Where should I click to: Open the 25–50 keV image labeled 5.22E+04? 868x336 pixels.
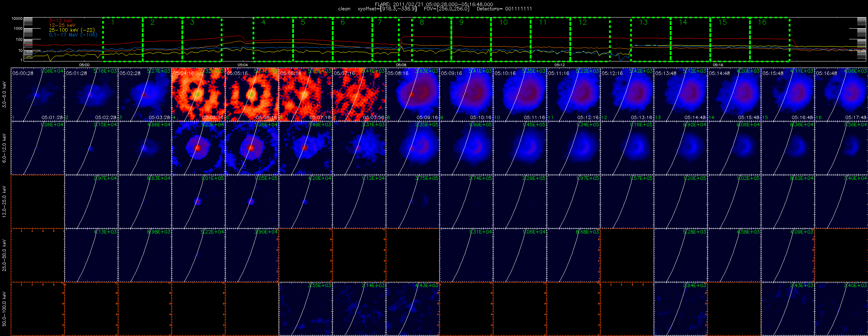199,255
